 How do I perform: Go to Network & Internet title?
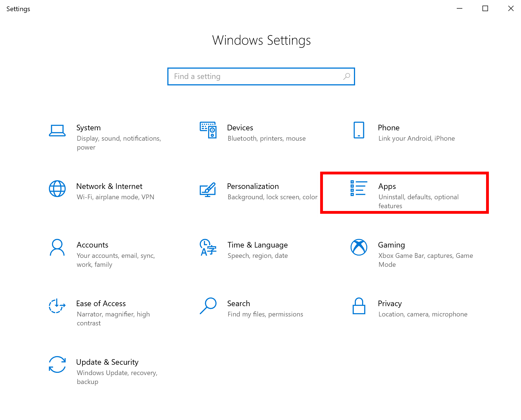coord(110,186)
